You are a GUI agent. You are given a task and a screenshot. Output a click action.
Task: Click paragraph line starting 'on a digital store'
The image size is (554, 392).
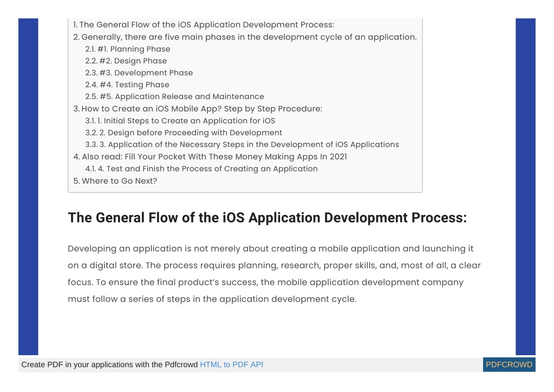point(274,265)
